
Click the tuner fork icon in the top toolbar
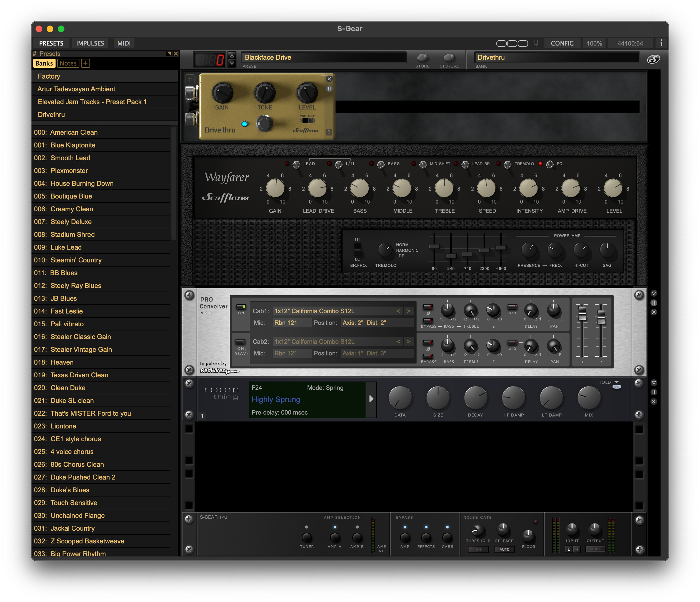[x=536, y=43]
